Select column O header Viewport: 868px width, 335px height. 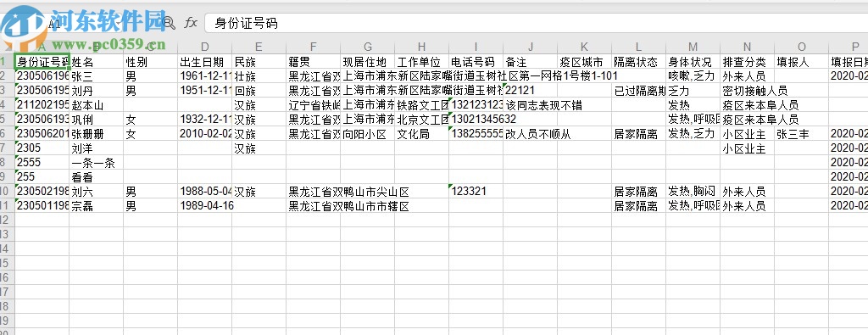pyautogui.click(x=802, y=47)
